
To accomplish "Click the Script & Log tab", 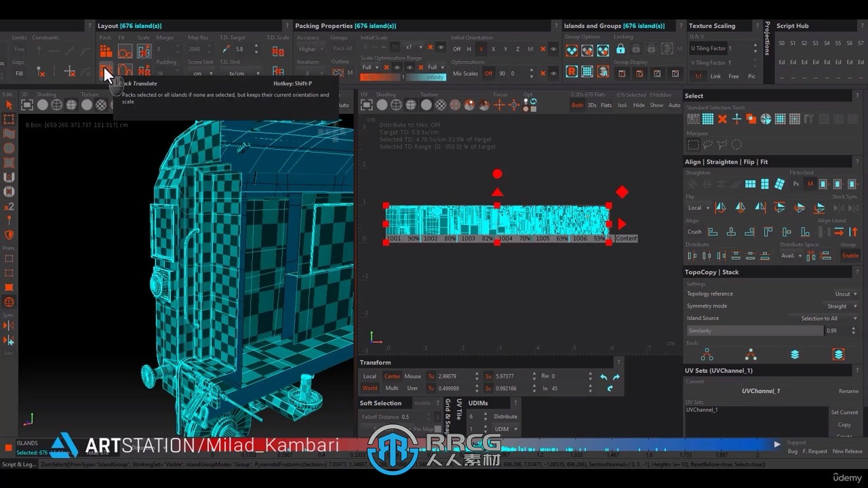I will pyautogui.click(x=19, y=464).
